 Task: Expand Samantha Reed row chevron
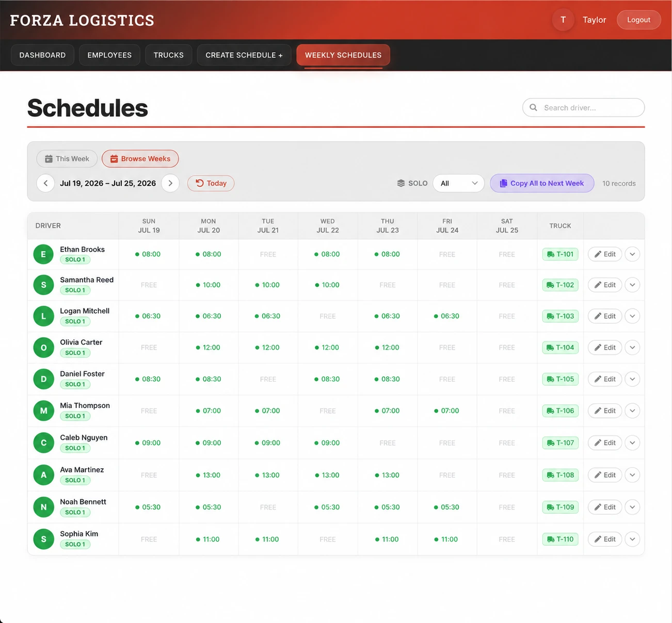(632, 285)
